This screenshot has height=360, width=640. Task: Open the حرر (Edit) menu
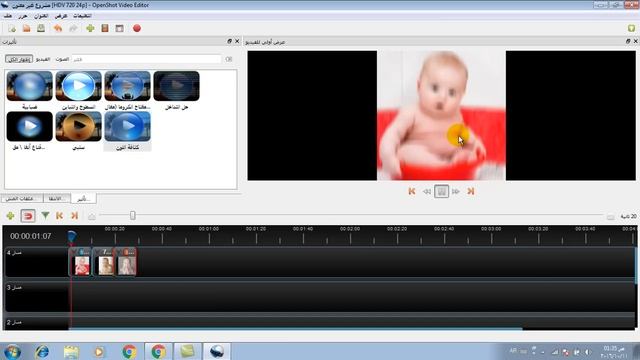point(23,16)
